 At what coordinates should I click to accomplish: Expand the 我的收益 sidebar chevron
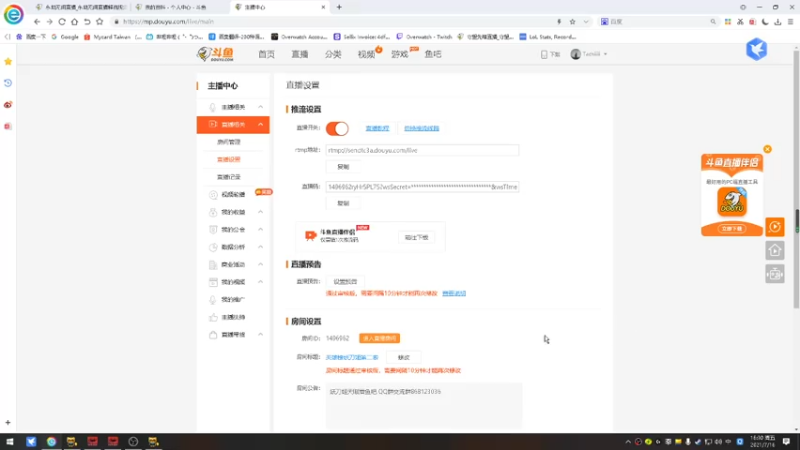tap(261, 212)
